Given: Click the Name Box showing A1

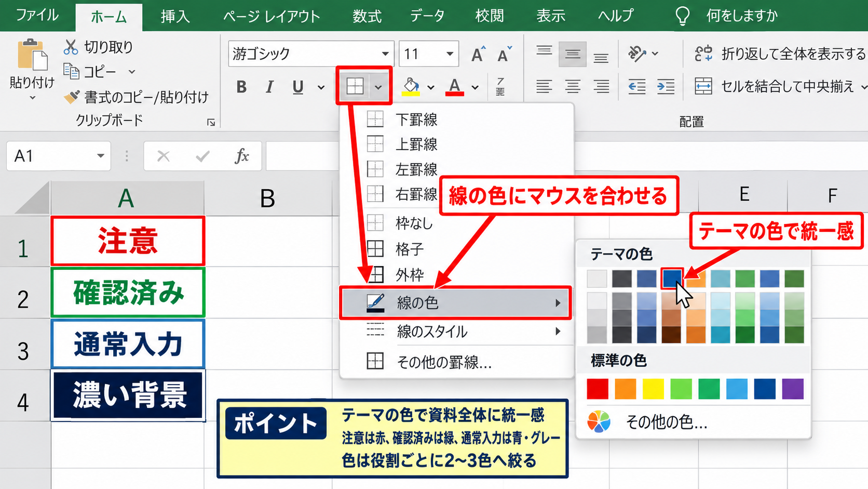Looking at the screenshot, I should tap(58, 156).
